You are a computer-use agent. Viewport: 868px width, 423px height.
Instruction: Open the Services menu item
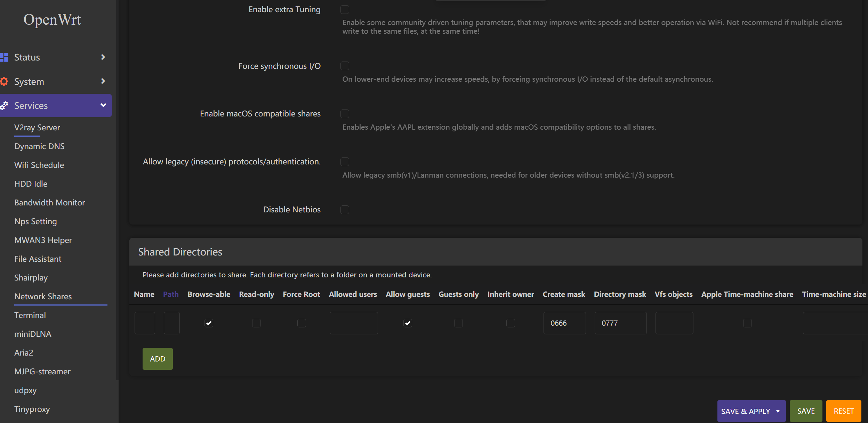coord(56,105)
